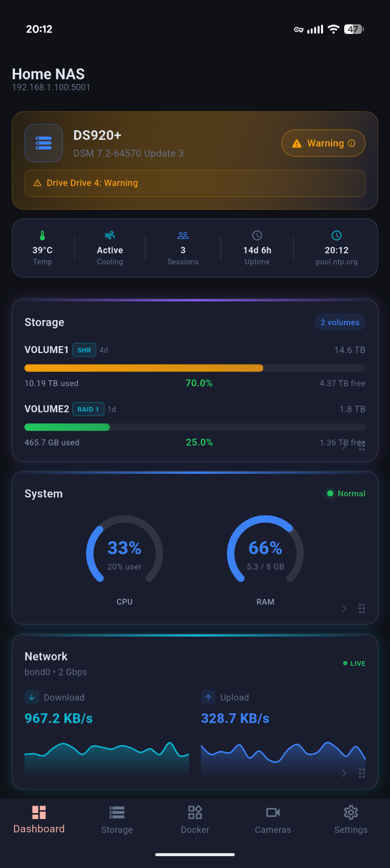The width and height of the screenshot is (390, 868).
Task: Open the 2 volumes badge
Action: [x=340, y=322]
